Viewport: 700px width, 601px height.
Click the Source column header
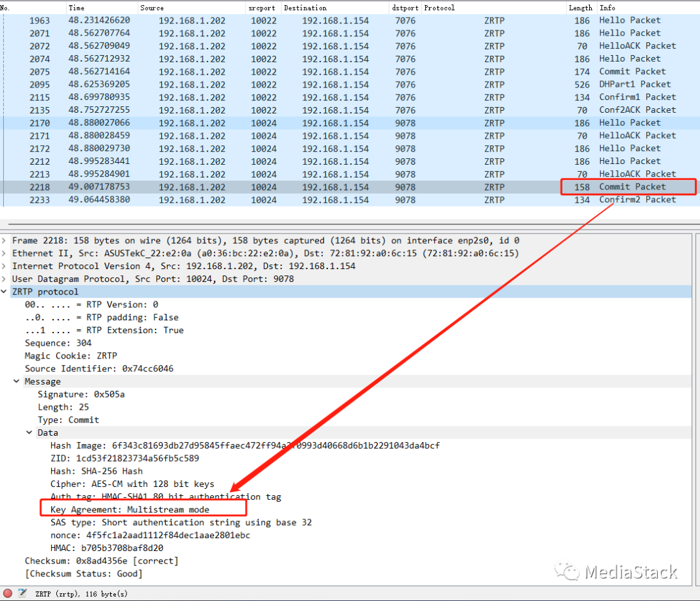[152, 8]
